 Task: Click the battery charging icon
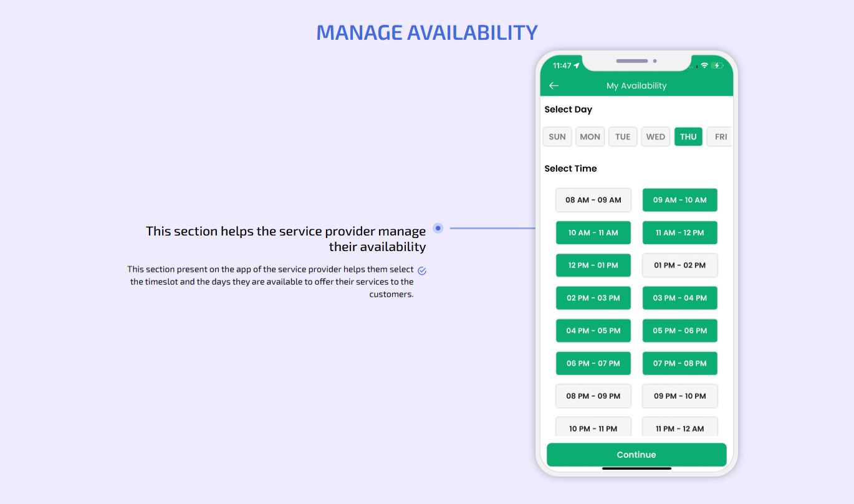tap(717, 65)
